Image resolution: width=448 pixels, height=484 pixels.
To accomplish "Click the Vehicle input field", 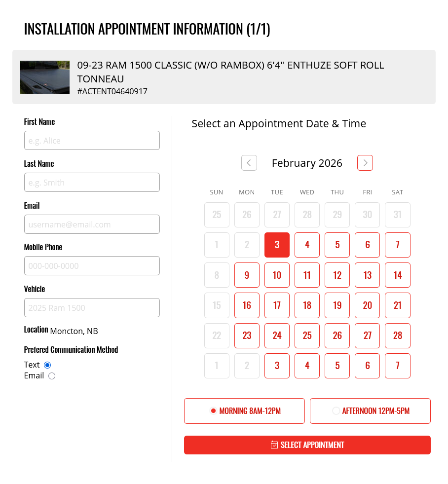I will point(92,308).
